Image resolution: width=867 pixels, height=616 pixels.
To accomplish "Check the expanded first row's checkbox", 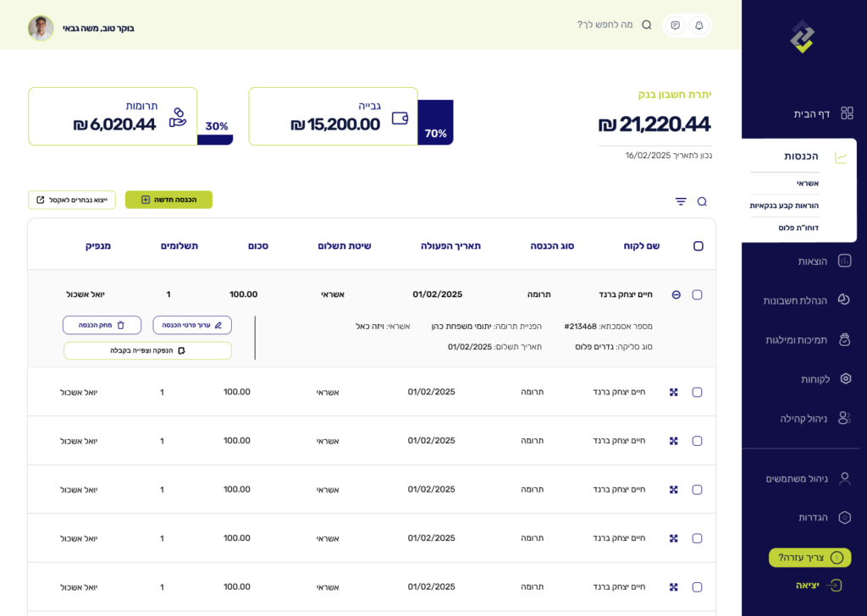I will tap(697, 294).
